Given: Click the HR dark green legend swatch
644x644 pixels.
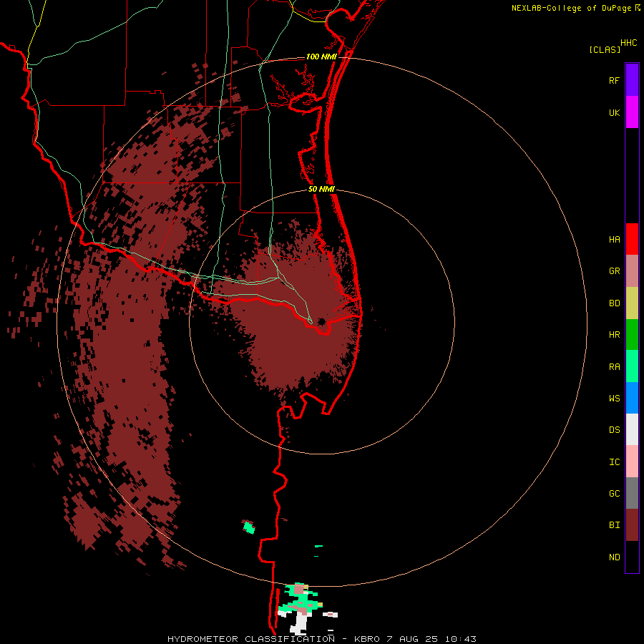Looking at the screenshot, I should coord(632,335).
